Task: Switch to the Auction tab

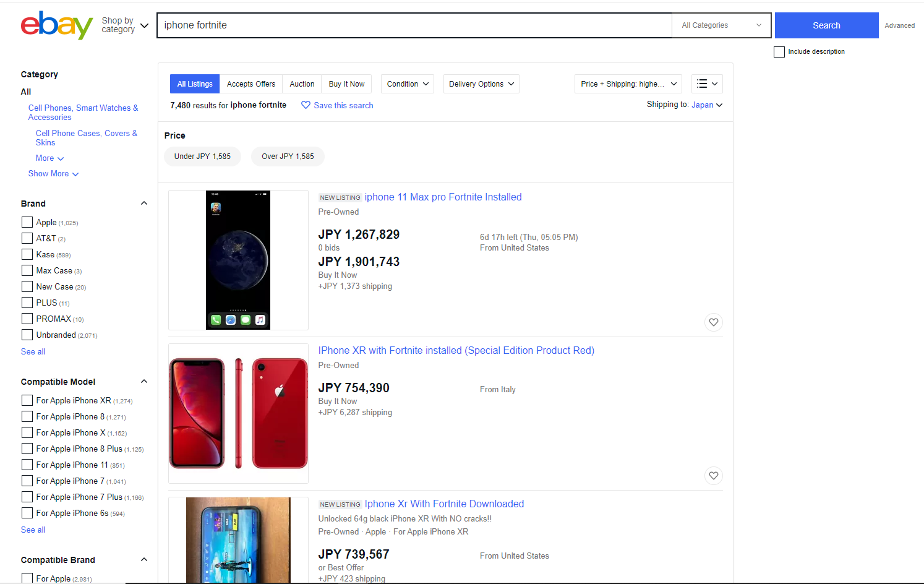Action: click(x=302, y=84)
